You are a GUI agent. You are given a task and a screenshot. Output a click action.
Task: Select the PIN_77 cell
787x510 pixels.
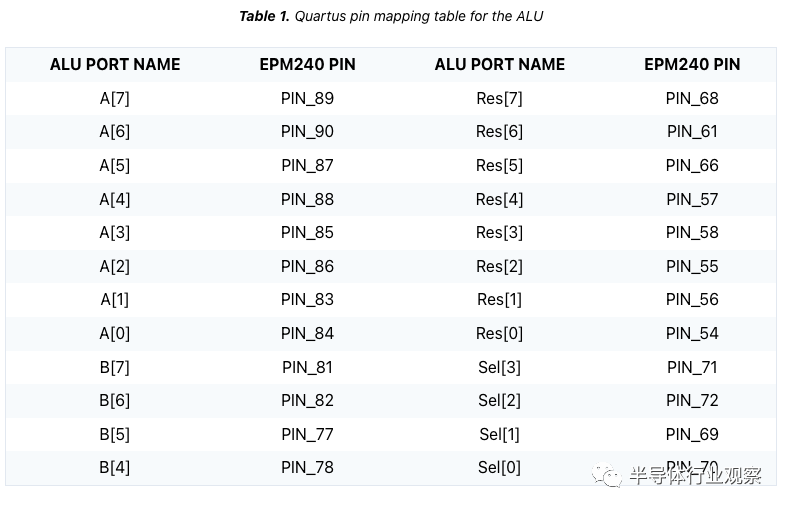(307, 434)
